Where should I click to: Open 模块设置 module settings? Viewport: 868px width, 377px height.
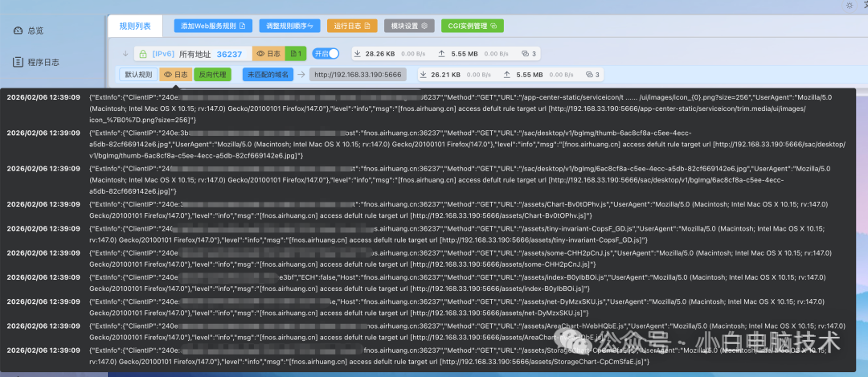pos(409,26)
